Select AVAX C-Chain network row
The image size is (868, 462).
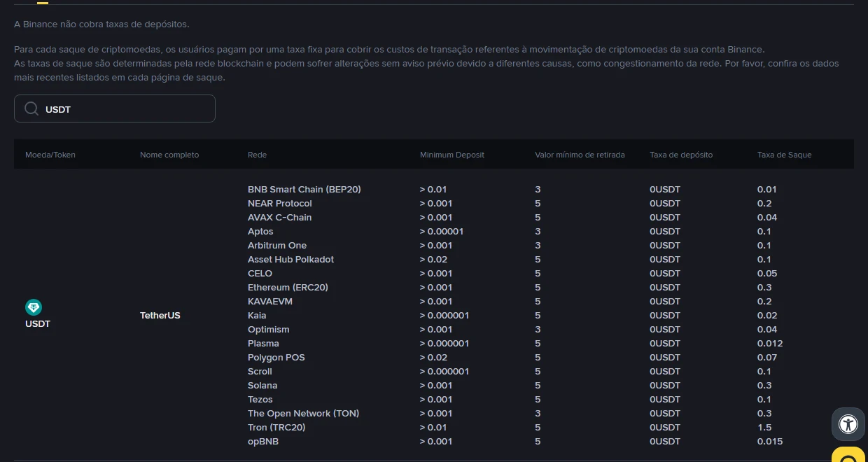(280, 217)
